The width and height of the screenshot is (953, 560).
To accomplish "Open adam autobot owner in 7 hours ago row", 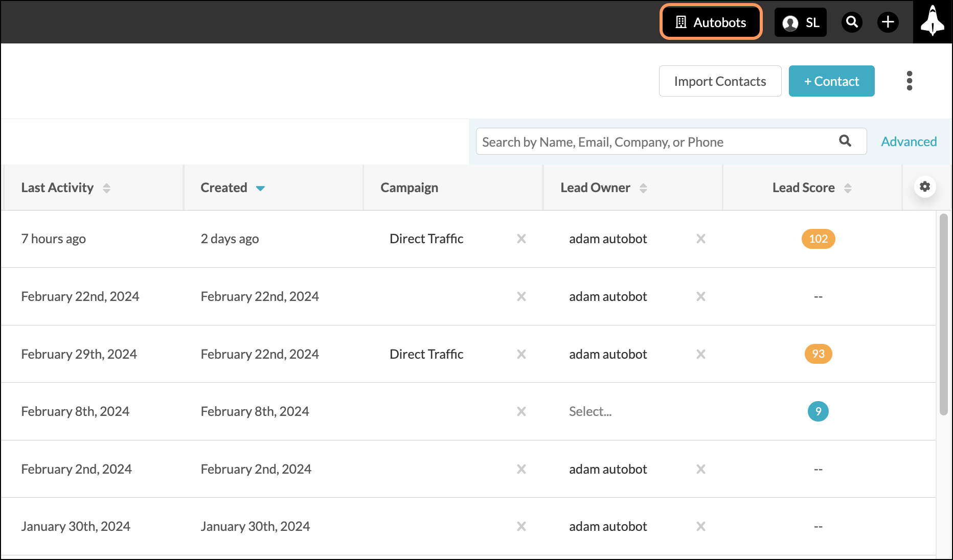I will click(608, 239).
